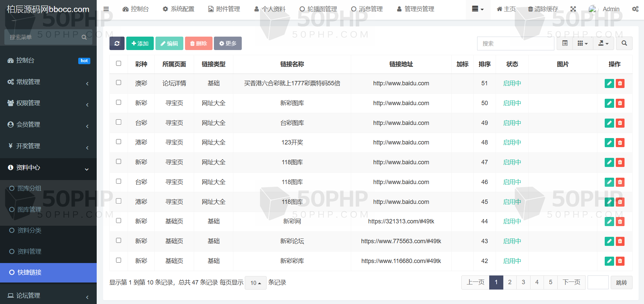The image size is (644, 304).
Task: Check the 123开奖 row checkbox
Action: [119, 142]
